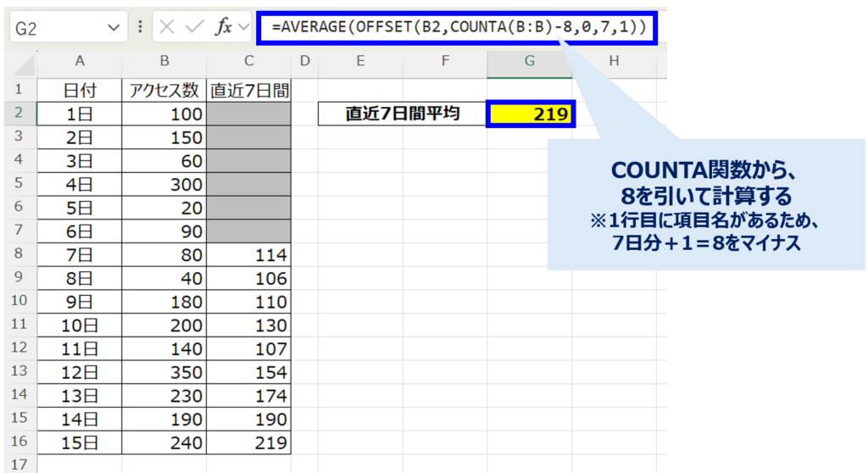This screenshot has height=473, width=868.
Task: Select column H header
Action: coord(614,61)
